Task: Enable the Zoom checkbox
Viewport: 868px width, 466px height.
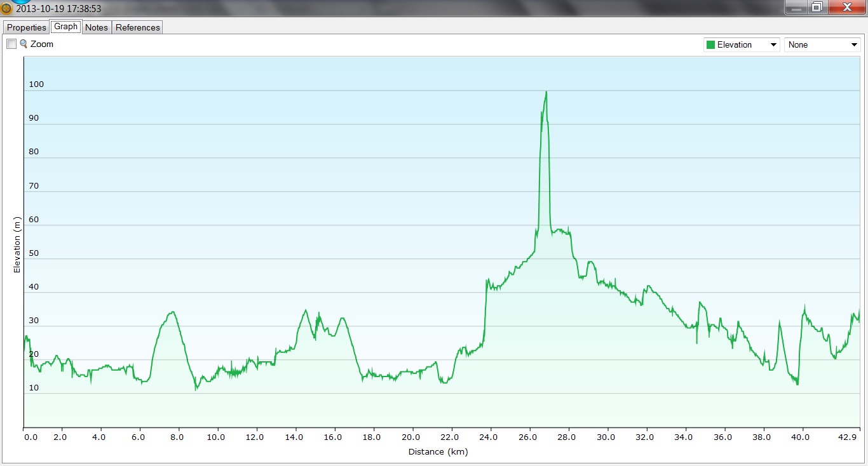Action: [x=11, y=44]
